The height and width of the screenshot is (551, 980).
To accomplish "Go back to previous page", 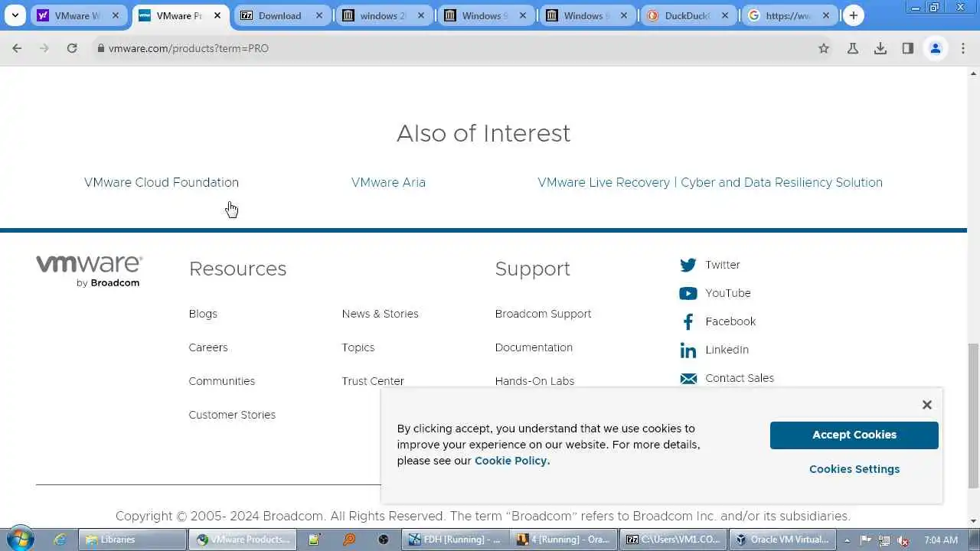I will pos(17,48).
